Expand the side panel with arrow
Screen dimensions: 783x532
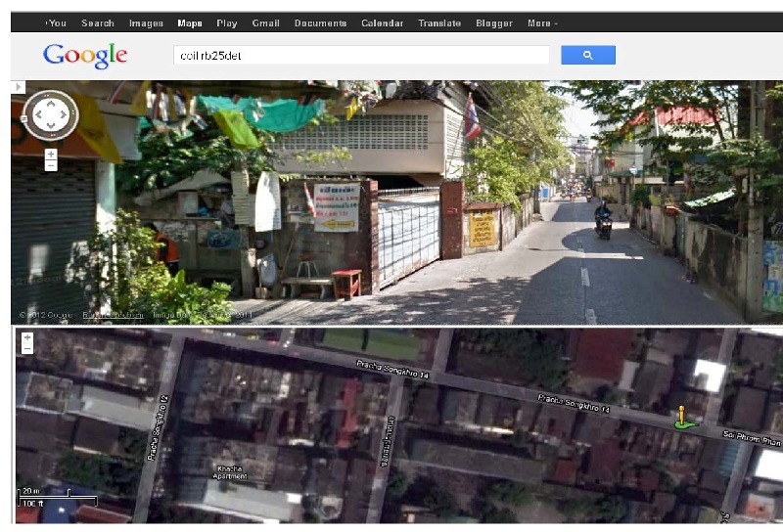coord(18,88)
